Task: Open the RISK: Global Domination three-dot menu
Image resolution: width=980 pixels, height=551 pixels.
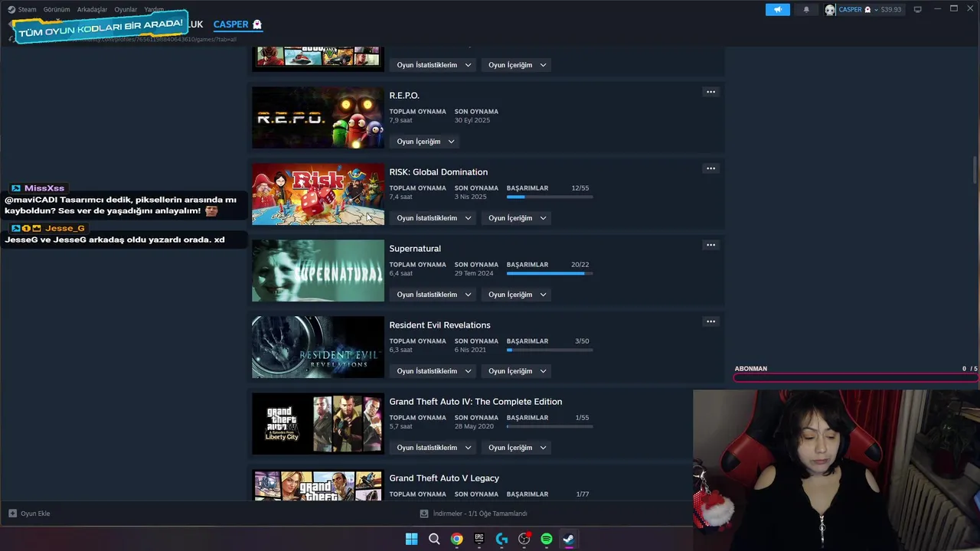Action: click(x=710, y=168)
